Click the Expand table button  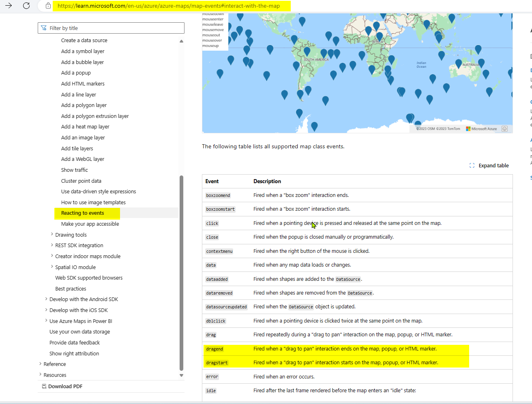[489, 165]
